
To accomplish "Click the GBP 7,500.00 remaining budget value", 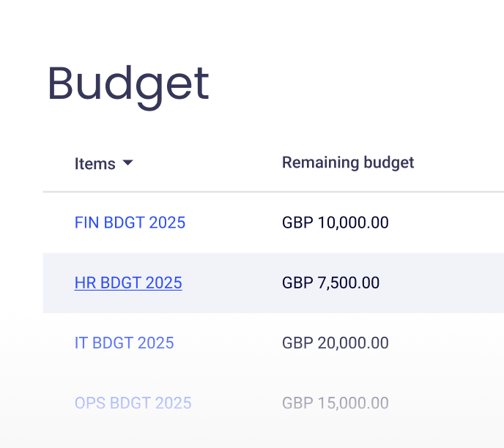I will (x=330, y=283).
